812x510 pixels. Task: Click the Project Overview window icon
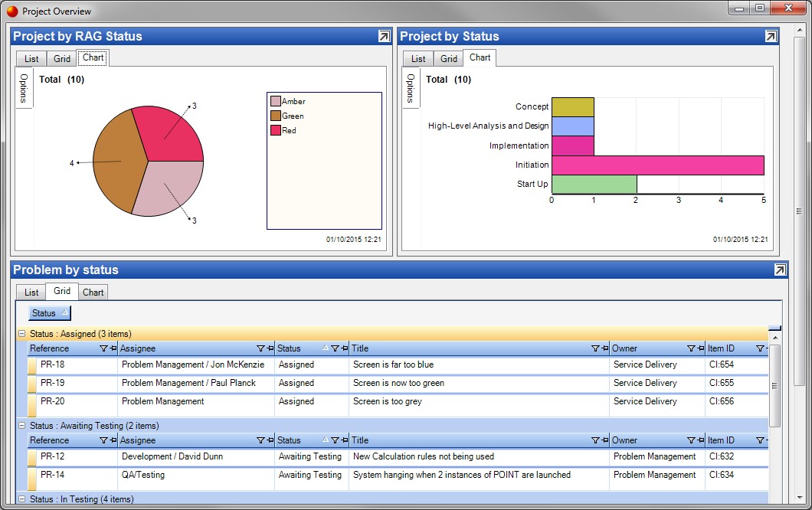[12, 11]
